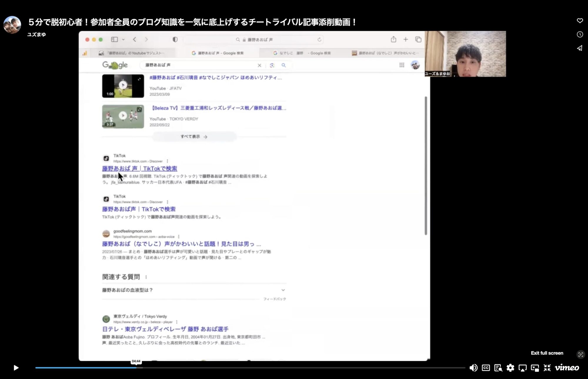The image size is (588, 379).
Task: Toggle closed captions CC
Action: click(x=486, y=368)
